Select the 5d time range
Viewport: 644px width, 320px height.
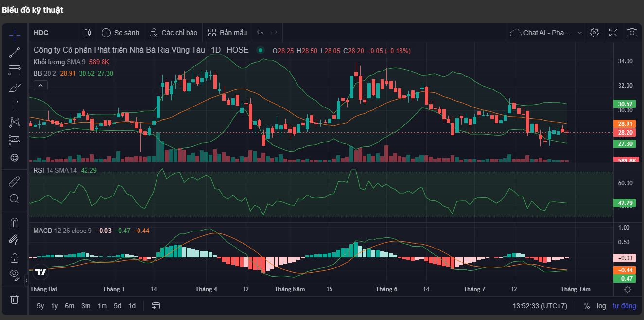(117, 306)
